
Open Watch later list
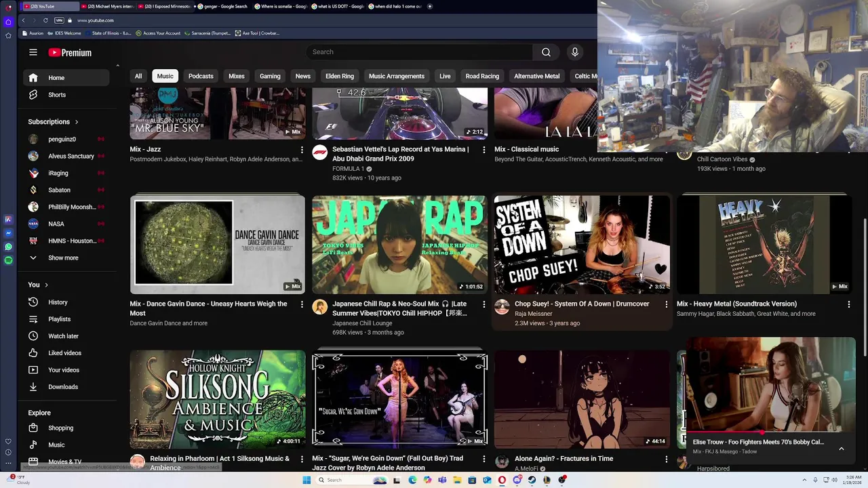(66, 336)
